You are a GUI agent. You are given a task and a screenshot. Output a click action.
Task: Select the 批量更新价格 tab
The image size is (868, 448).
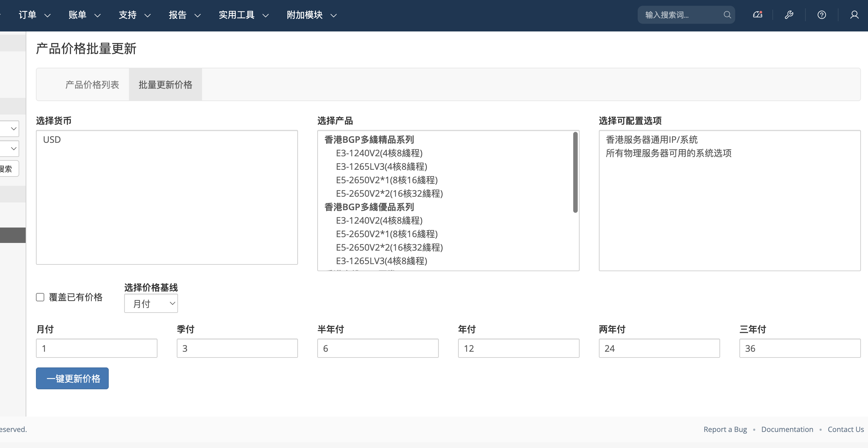165,85
